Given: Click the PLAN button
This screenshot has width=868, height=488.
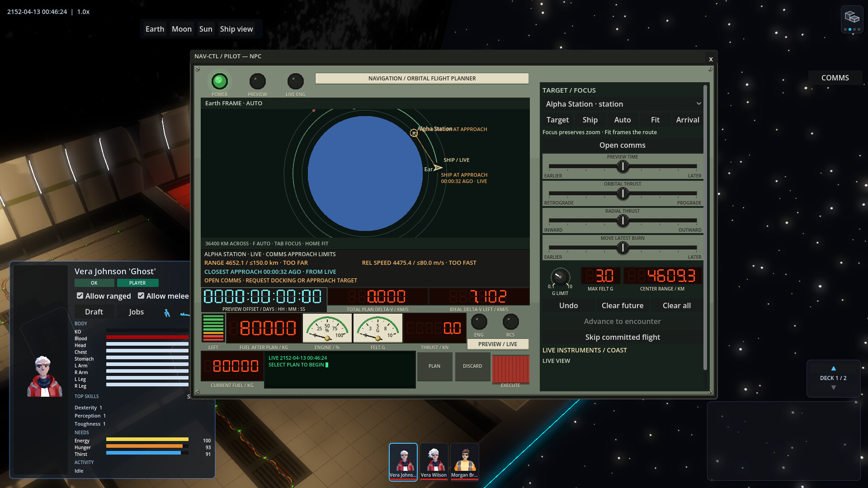Looking at the screenshot, I should pyautogui.click(x=434, y=366).
